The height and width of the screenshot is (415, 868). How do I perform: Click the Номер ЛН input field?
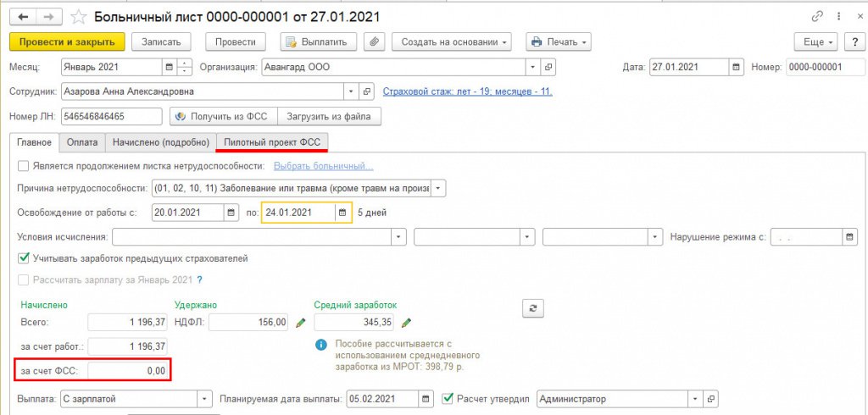point(111,116)
